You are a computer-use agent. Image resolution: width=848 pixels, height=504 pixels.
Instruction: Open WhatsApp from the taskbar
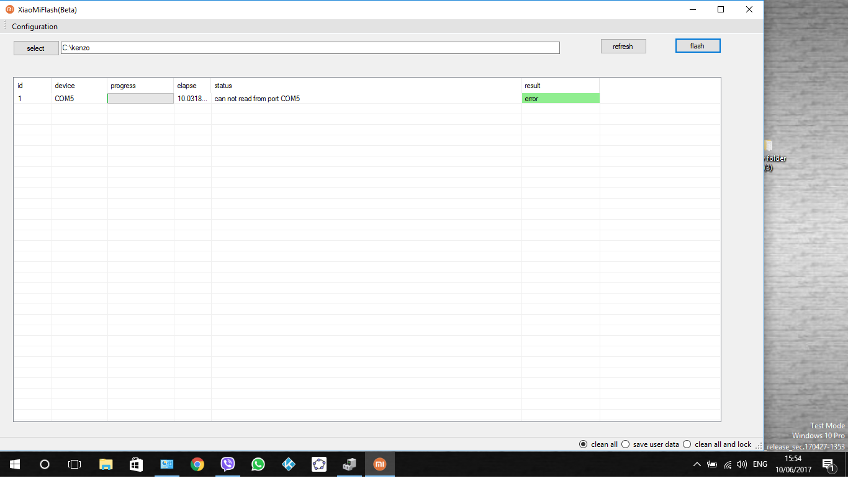click(x=258, y=464)
